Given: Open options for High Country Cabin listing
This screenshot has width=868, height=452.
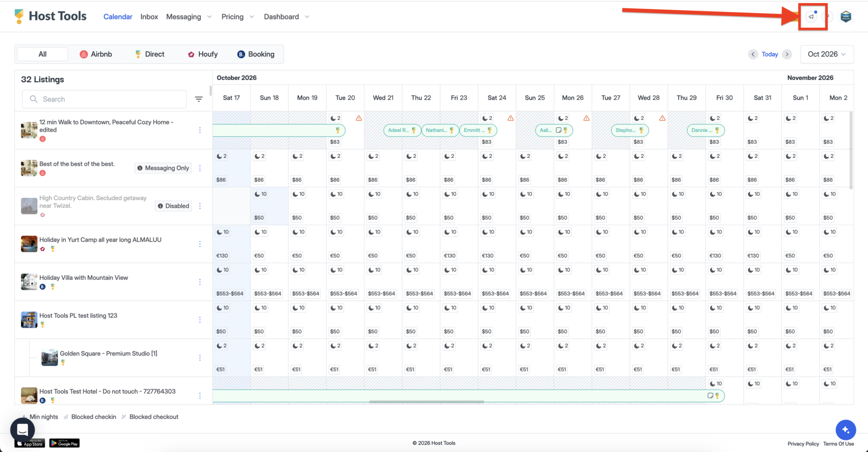Looking at the screenshot, I should click(x=200, y=206).
